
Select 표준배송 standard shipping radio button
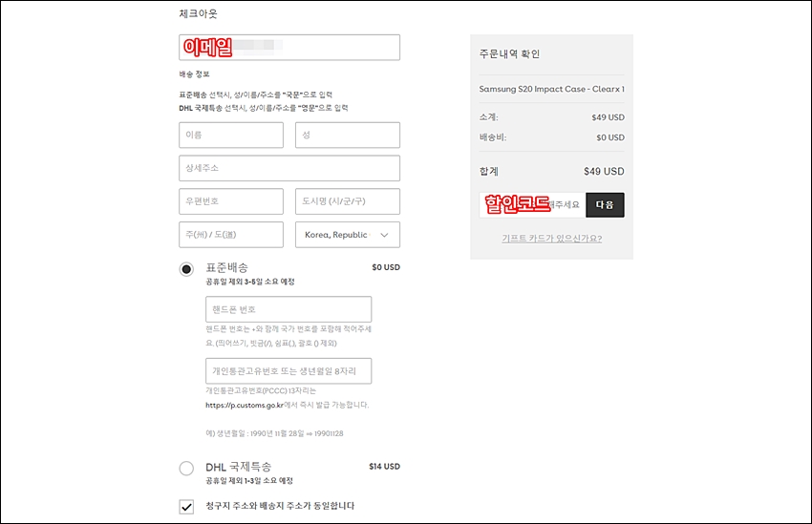tap(186, 269)
